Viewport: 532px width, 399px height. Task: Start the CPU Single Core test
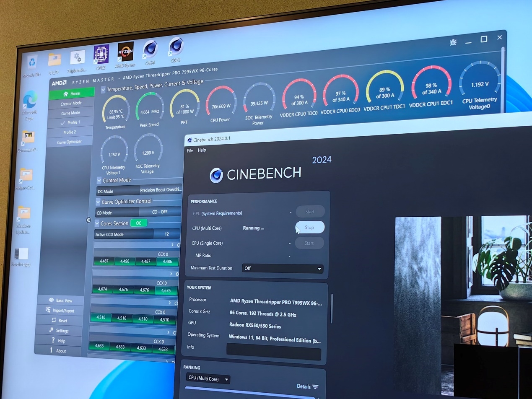(x=309, y=243)
